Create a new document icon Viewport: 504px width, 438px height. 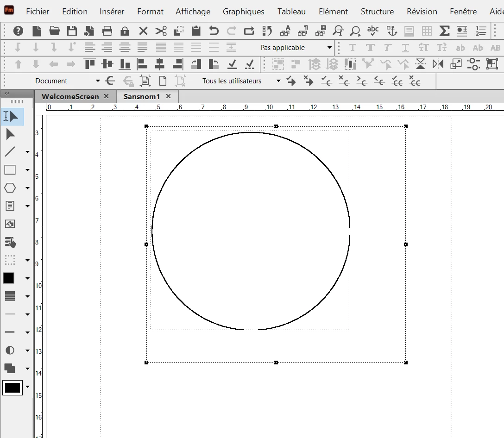[x=37, y=31]
